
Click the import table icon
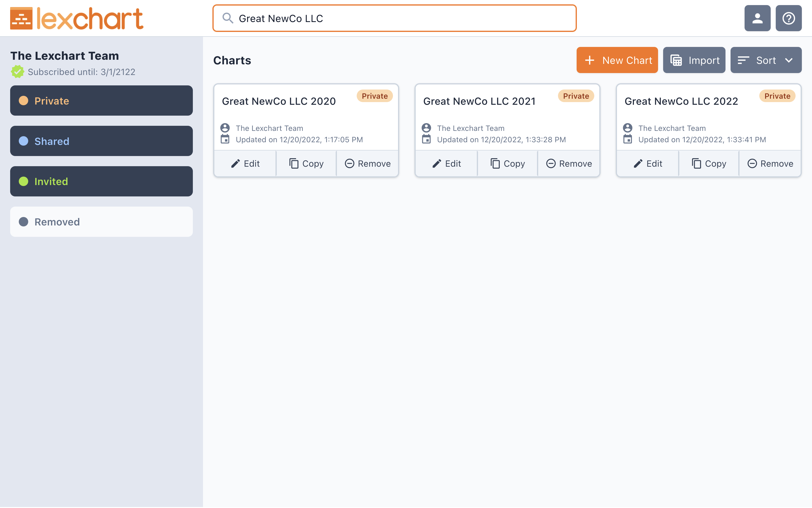point(676,60)
